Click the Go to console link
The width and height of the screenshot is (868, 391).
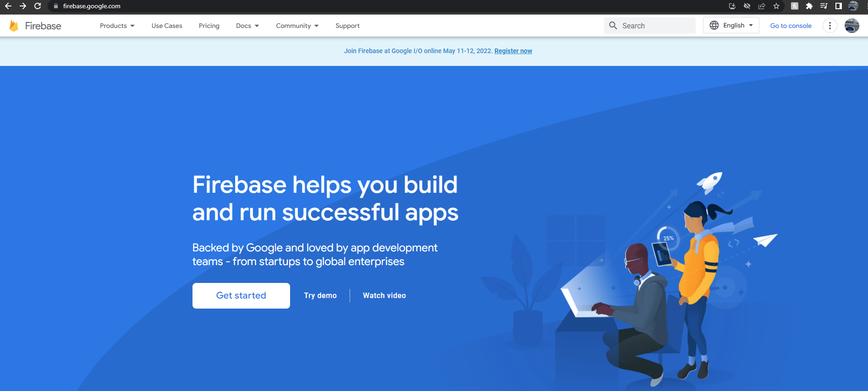tap(791, 26)
